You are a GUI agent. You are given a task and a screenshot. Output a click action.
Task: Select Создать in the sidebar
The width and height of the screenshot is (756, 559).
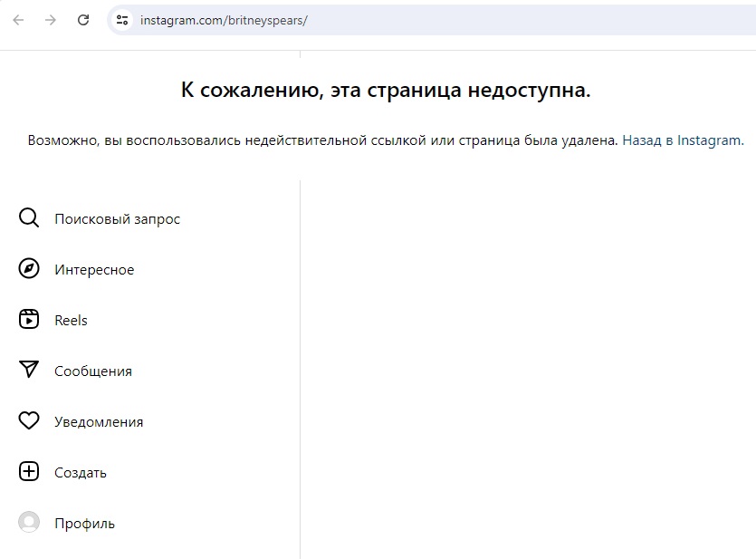pyautogui.click(x=81, y=473)
